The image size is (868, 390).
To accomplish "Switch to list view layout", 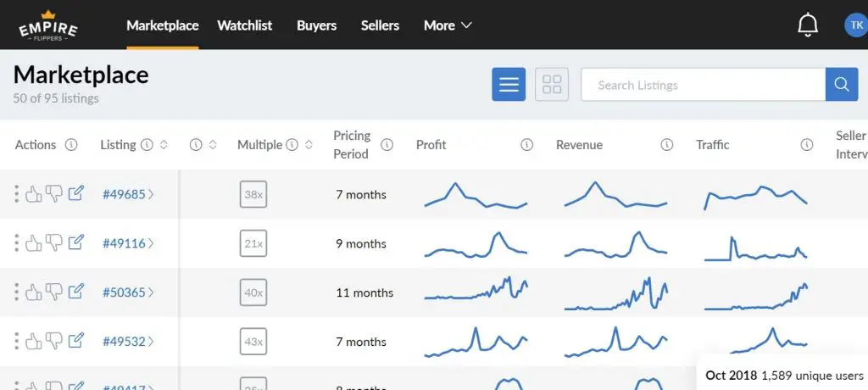I will (509, 84).
